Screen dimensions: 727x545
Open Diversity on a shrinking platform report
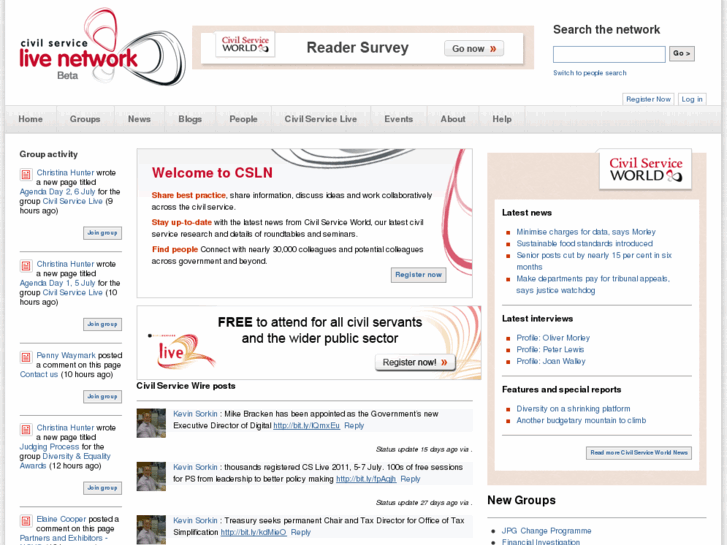574,409
